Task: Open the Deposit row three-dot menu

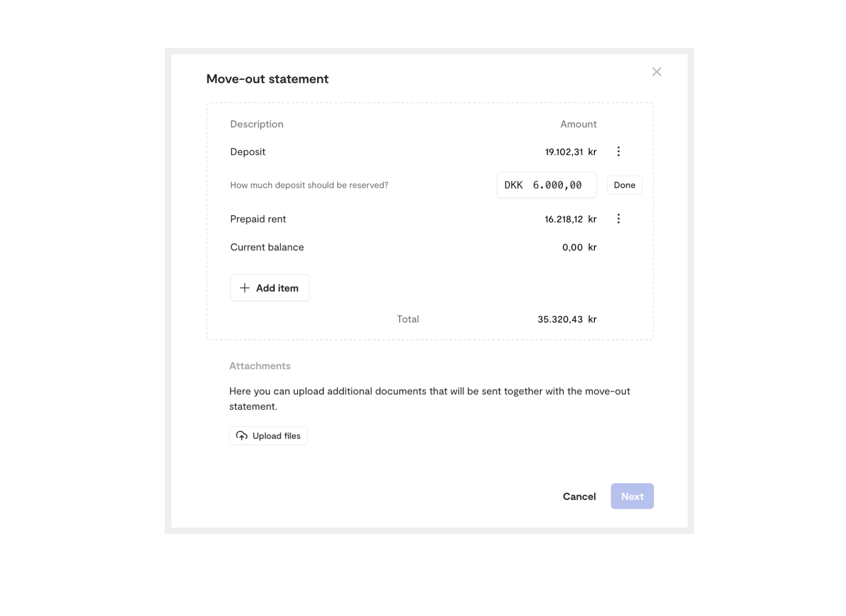Action: [618, 152]
